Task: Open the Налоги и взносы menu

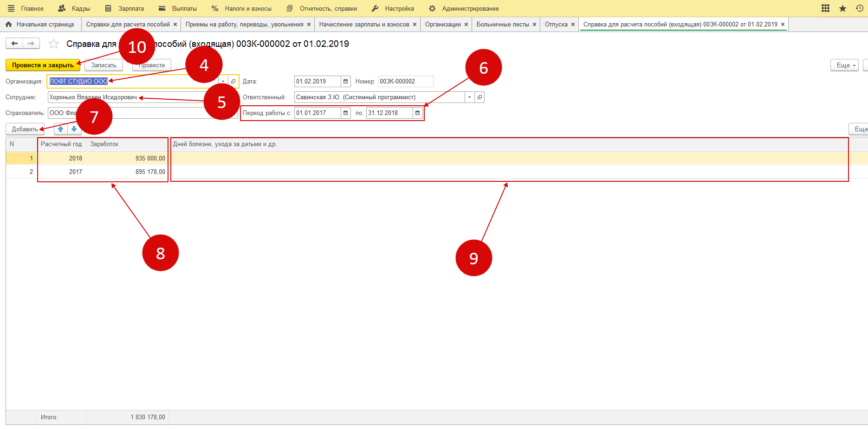Action: [x=248, y=9]
